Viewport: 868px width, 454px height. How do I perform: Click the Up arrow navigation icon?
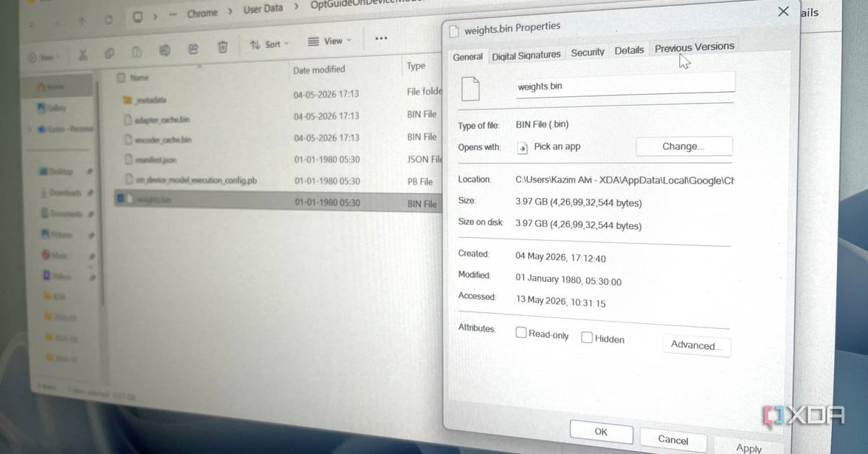pyautogui.click(x=82, y=22)
